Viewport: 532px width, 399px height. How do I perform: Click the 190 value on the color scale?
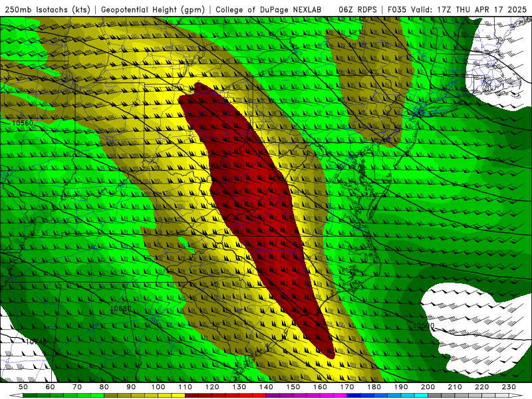401,387
